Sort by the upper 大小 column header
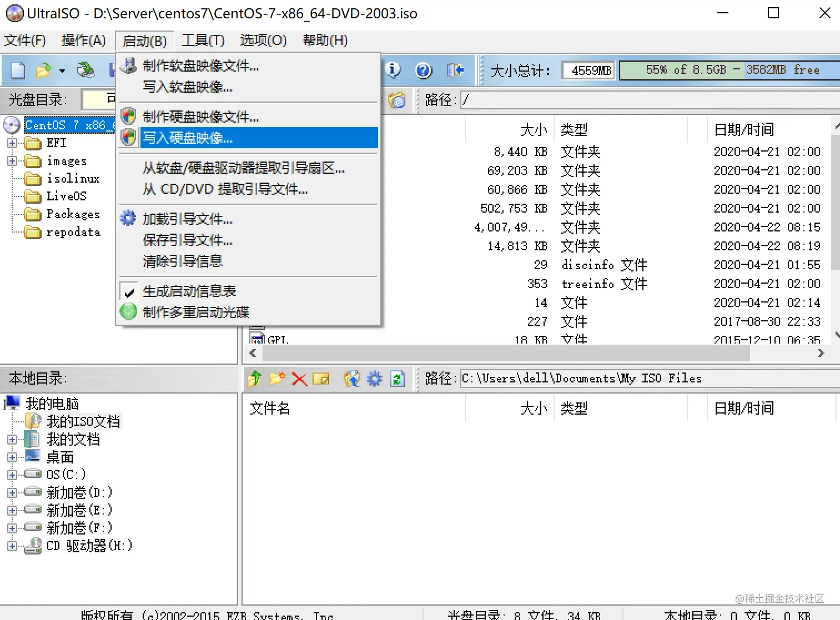Image resolution: width=840 pixels, height=620 pixels. (x=510, y=130)
